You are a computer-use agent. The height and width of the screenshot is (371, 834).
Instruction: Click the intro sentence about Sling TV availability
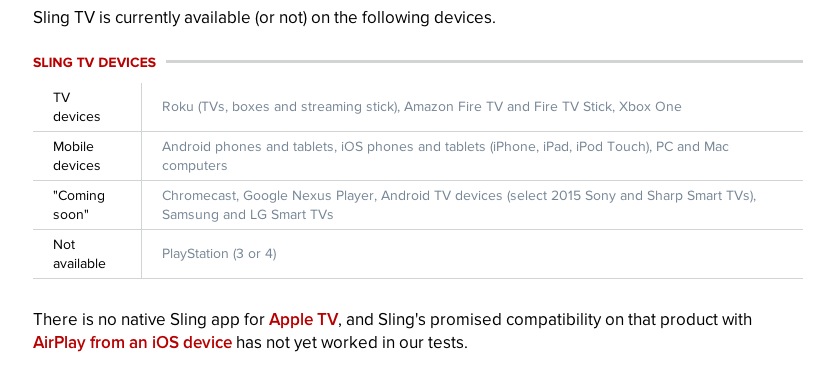264,18
